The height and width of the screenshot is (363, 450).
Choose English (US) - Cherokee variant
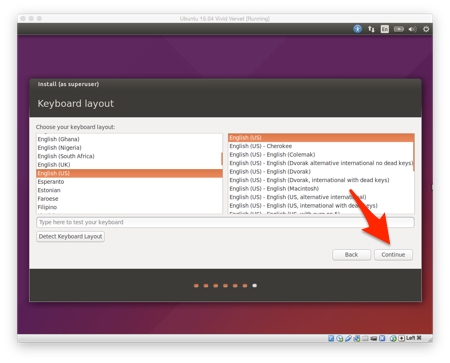click(321, 146)
